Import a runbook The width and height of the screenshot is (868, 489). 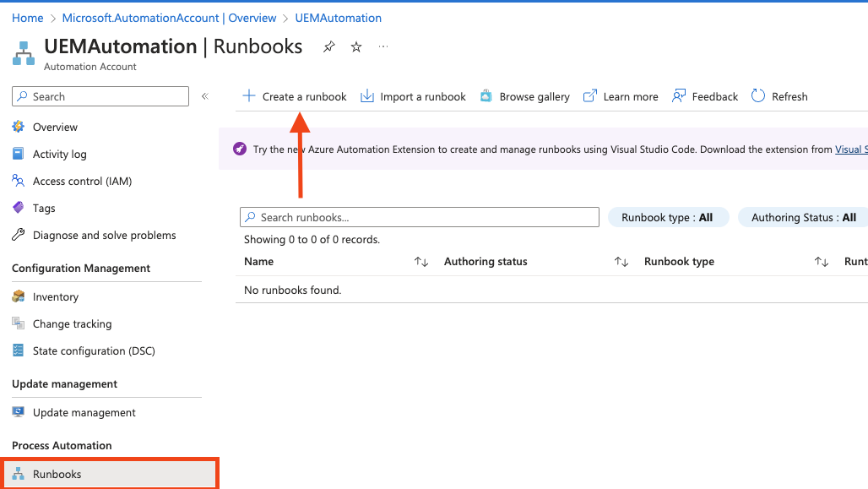(413, 96)
